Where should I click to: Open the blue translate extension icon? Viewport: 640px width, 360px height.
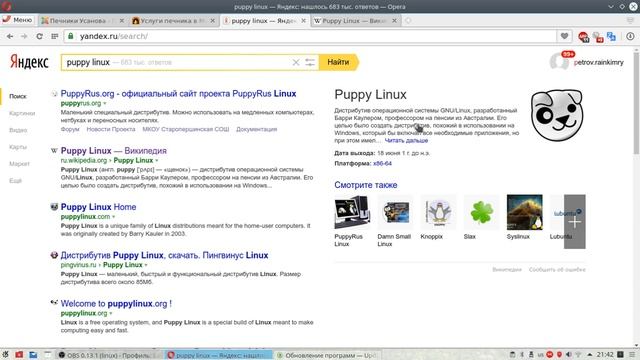(x=611, y=36)
